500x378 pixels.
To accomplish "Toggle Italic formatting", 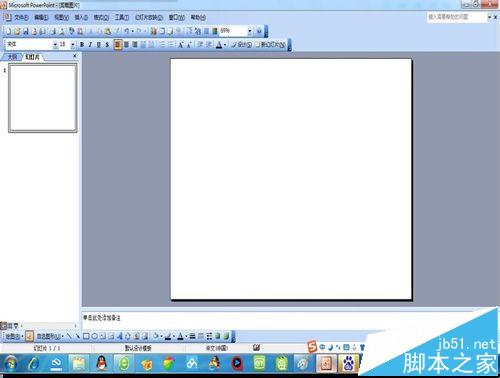I will point(90,45).
